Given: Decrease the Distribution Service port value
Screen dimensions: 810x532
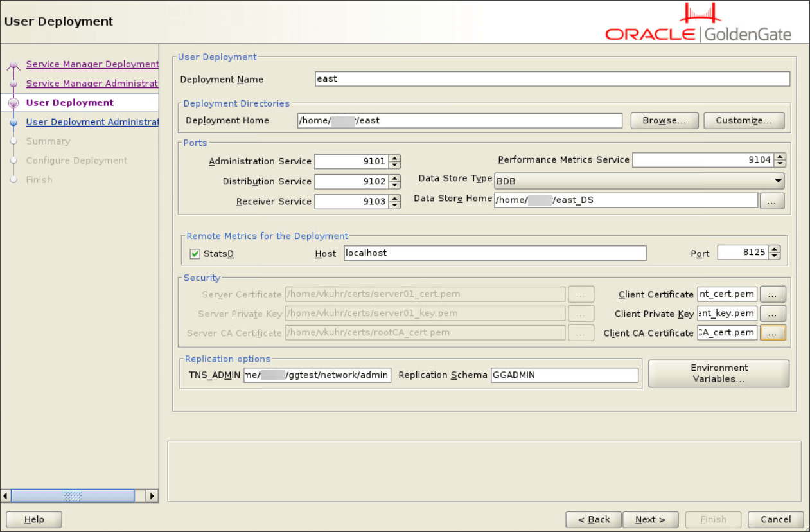Looking at the screenshot, I should (x=395, y=185).
